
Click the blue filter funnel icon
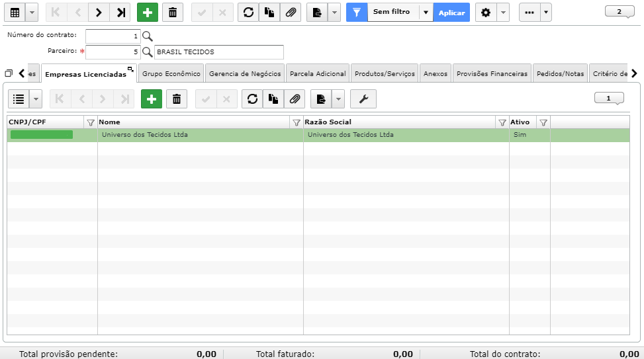[357, 13]
